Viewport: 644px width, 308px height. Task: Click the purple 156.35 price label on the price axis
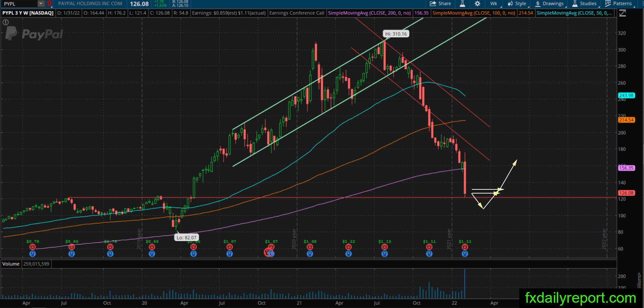click(x=626, y=168)
